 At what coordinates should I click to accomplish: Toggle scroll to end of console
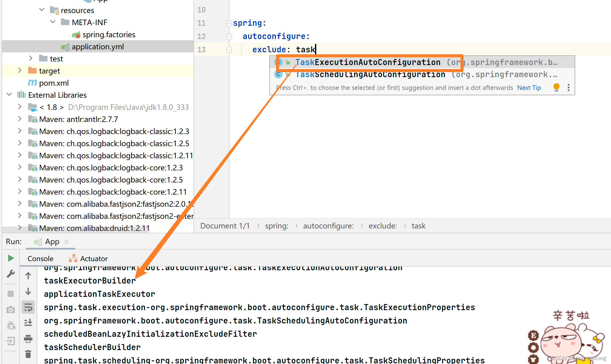[x=28, y=323]
